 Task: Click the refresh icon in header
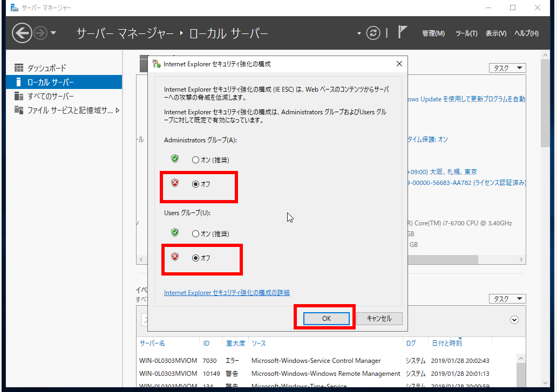(373, 33)
